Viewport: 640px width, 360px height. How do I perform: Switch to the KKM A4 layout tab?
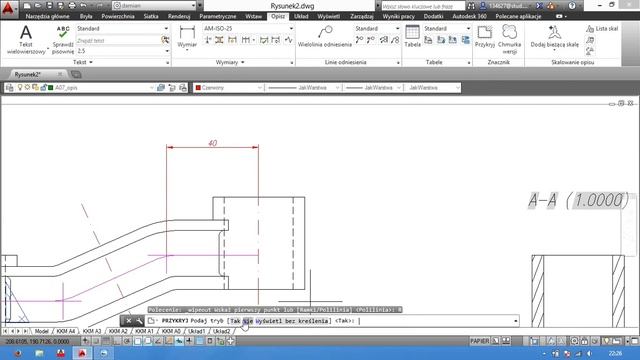tap(66, 331)
